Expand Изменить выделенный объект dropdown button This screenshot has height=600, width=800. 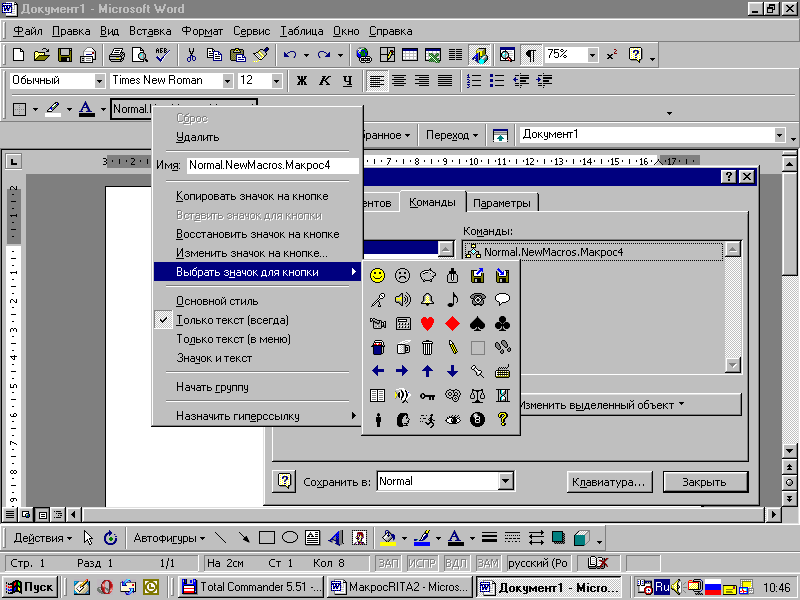[629, 405]
